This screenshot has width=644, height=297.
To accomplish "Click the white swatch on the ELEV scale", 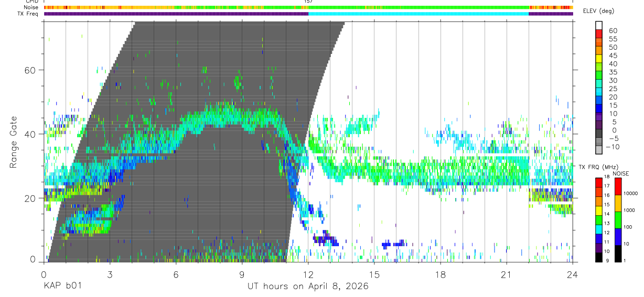I will coord(599,25).
